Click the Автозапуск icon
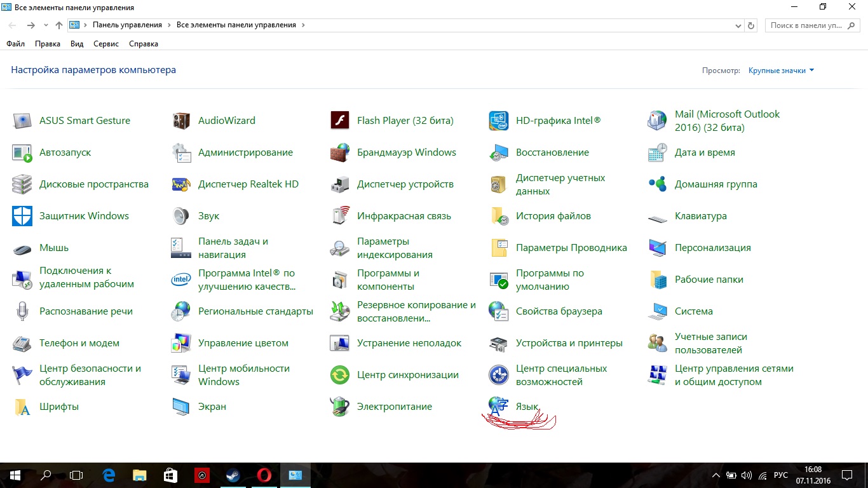This screenshot has height=488, width=868. pos(22,152)
